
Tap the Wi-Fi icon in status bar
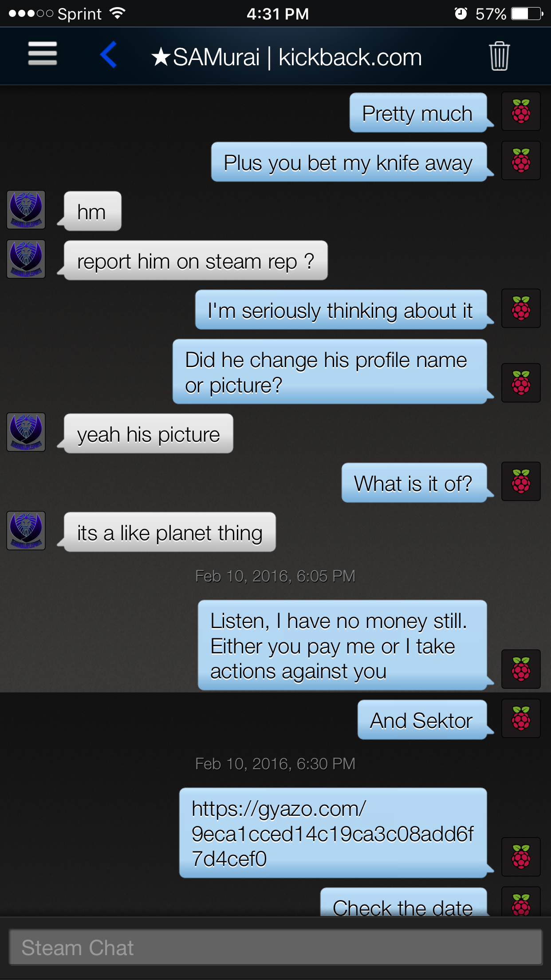tap(118, 13)
